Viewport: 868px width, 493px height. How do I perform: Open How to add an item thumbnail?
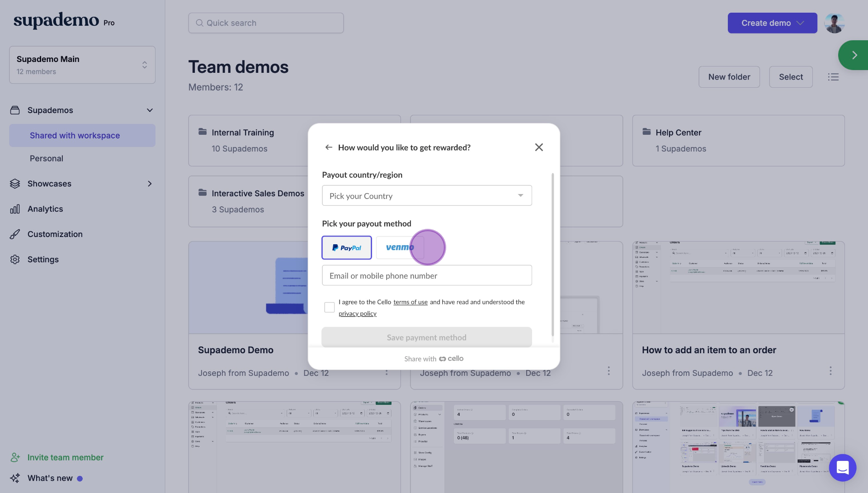click(738, 288)
